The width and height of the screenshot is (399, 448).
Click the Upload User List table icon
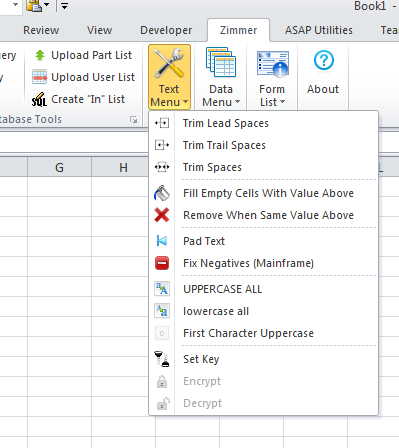point(40,77)
